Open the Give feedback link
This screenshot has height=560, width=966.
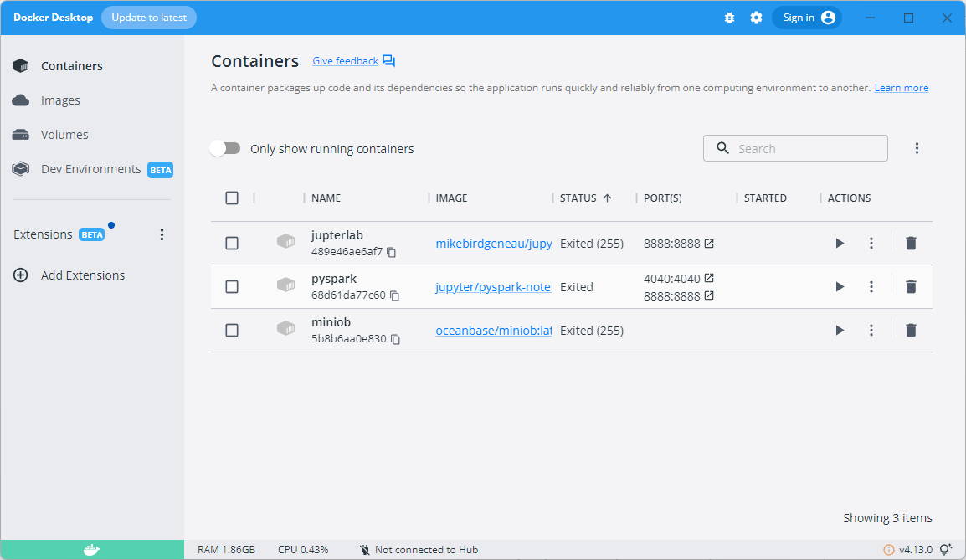345,61
